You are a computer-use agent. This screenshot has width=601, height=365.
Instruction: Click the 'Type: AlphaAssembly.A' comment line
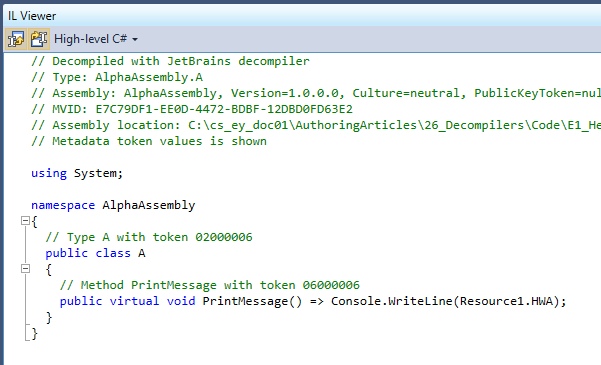pos(117,77)
